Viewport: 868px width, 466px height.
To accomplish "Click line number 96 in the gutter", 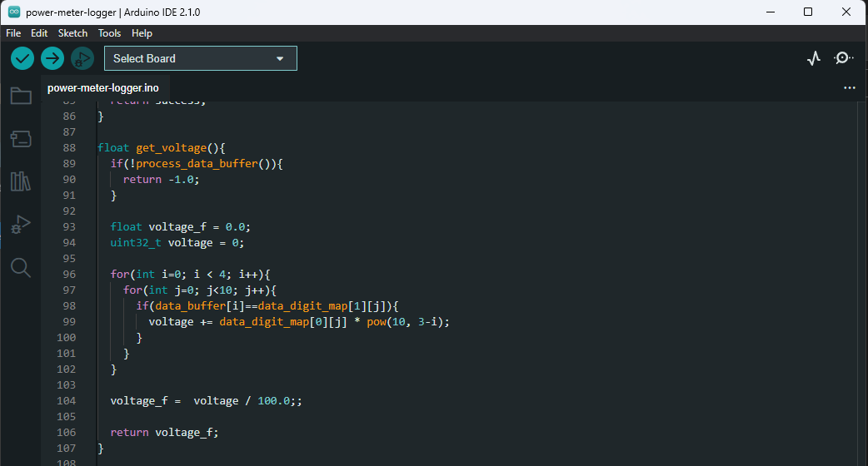I will click(x=69, y=274).
